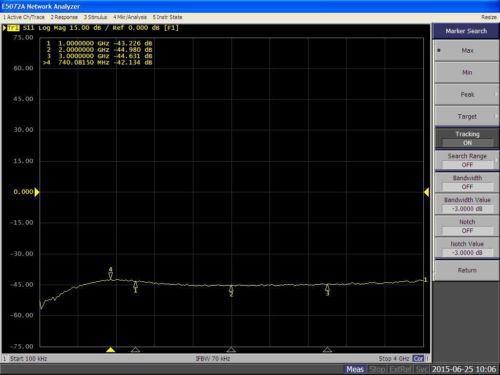This screenshot has width=500, height=375.
Task: Click marker 4 readout 740.08150 MHz
Action: click(x=98, y=62)
